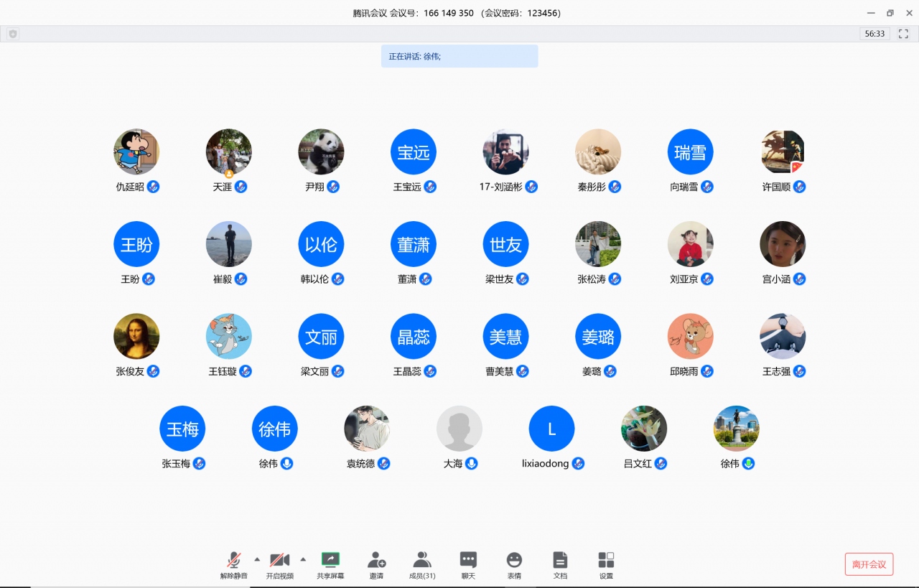This screenshot has width=919, height=588.
Task: Open the chat panel icon
Action: click(x=468, y=560)
